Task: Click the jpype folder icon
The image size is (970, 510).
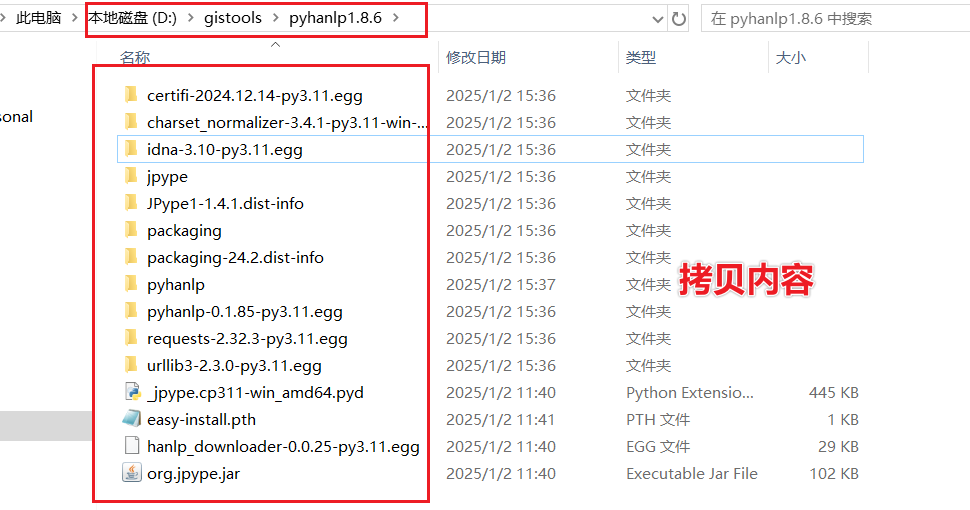Action: tap(131, 176)
